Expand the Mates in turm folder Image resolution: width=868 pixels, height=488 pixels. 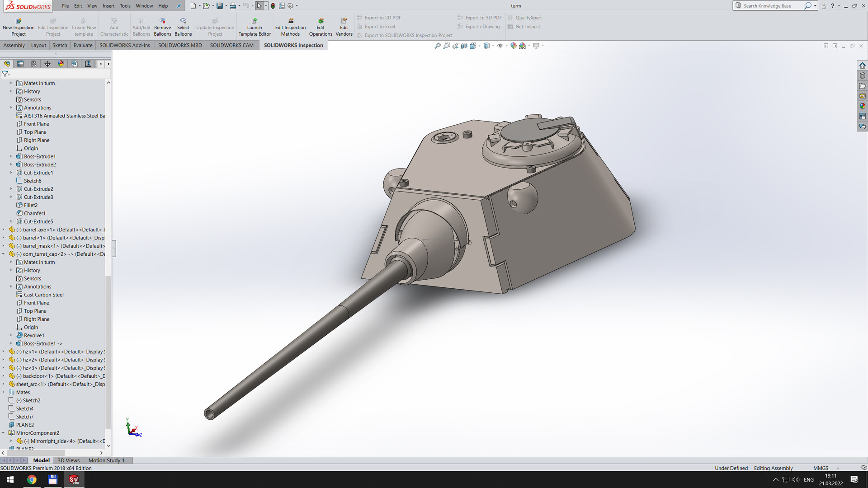click(11, 83)
